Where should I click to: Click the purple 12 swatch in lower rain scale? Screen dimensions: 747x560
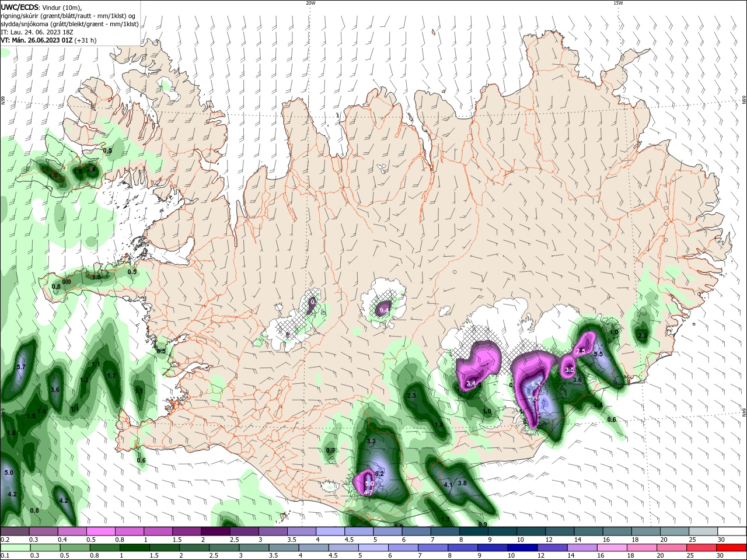[x=553, y=548]
